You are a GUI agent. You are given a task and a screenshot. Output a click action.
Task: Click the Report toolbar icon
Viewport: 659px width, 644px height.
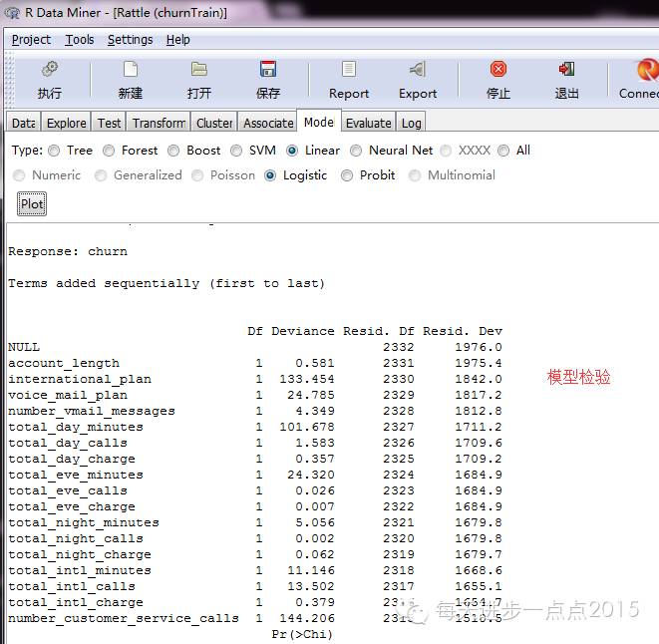pyautogui.click(x=349, y=70)
